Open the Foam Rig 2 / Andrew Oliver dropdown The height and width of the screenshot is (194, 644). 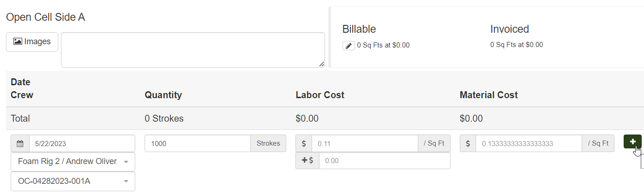point(73,162)
